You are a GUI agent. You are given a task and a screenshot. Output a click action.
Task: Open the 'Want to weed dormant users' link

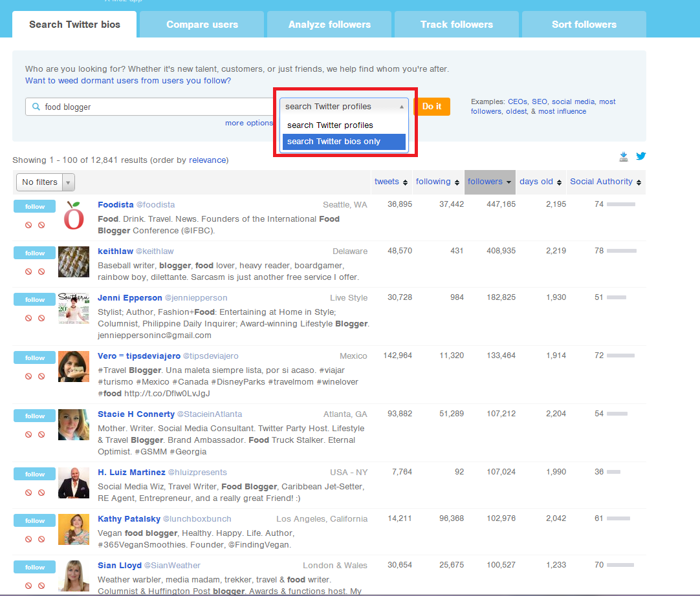tap(128, 81)
